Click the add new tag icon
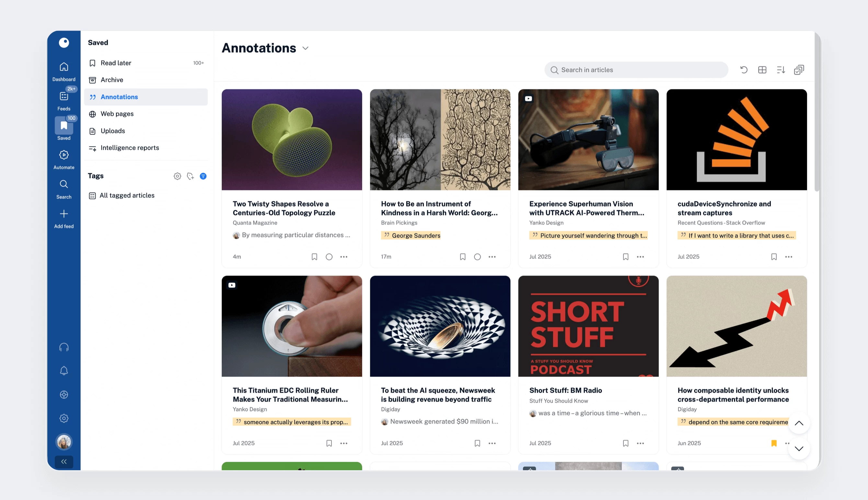 [190, 176]
